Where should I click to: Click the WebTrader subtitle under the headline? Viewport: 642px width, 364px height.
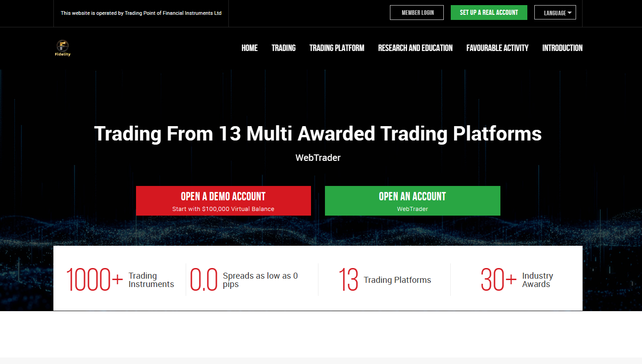click(x=318, y=158)
